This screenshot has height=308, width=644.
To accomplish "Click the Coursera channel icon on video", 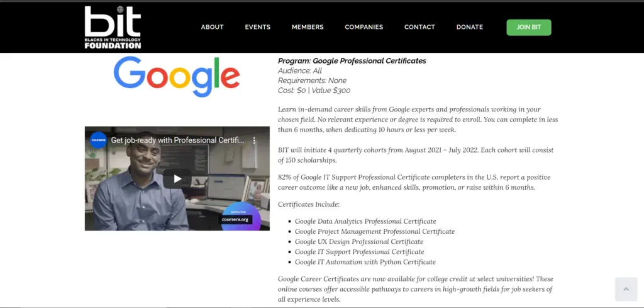I will [x=98, y=140].
